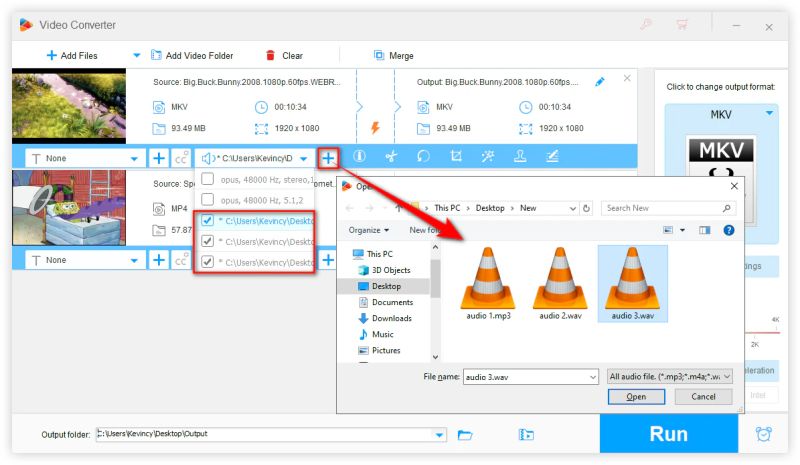Screen dimensions: 800x465
Task: Open the crop tool
Action: [456, 156]
